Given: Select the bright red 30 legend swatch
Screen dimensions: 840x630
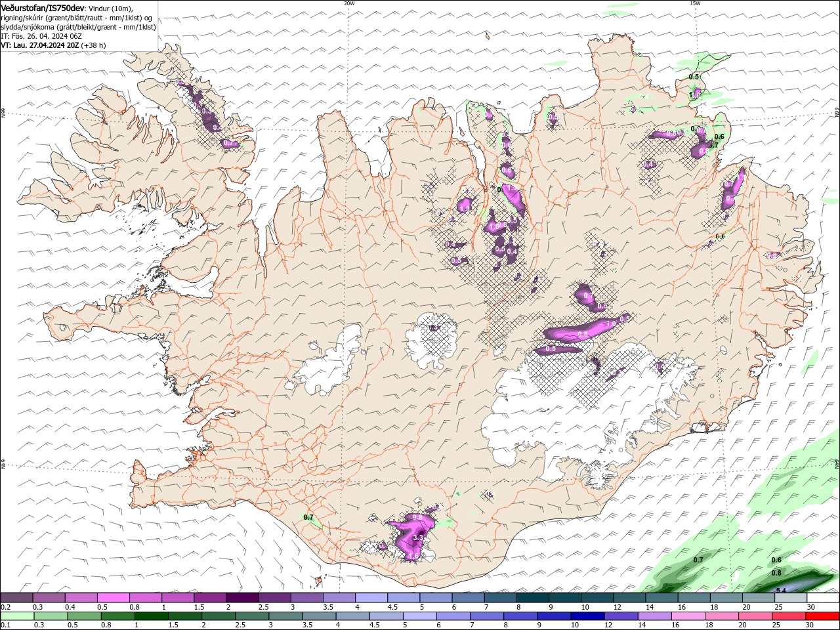Looking at the screenshot, I should pos(822,616).
